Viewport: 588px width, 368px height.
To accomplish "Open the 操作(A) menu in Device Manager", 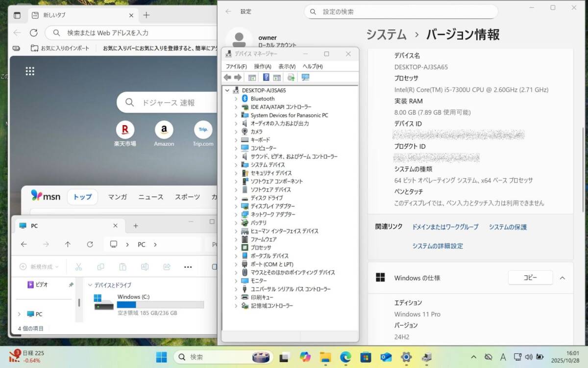I will point(262,66).
